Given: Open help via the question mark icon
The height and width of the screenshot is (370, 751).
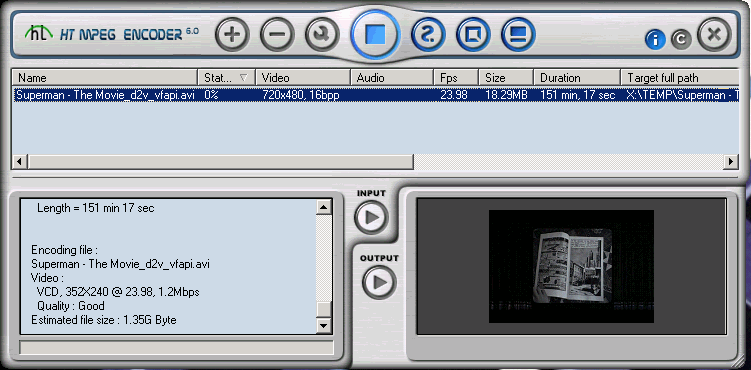Looking at the screenshot, I should [x=428, y=34].
